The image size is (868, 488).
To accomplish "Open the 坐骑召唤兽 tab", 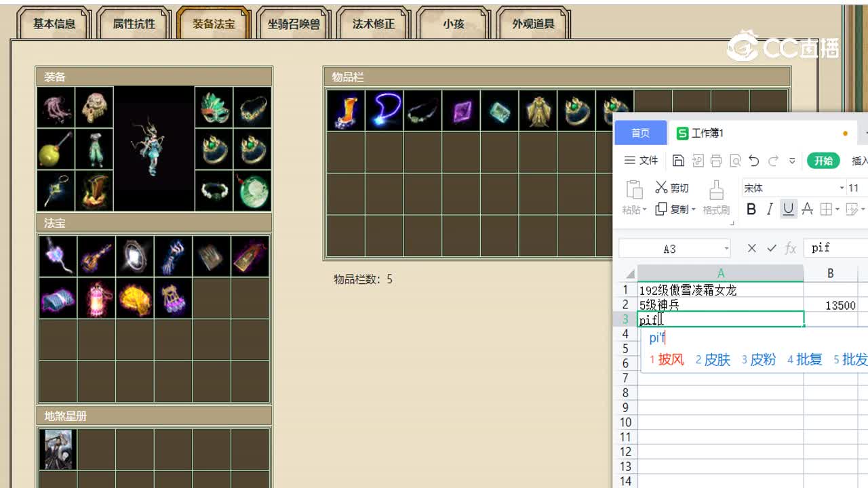I will (x=293, y=24).
